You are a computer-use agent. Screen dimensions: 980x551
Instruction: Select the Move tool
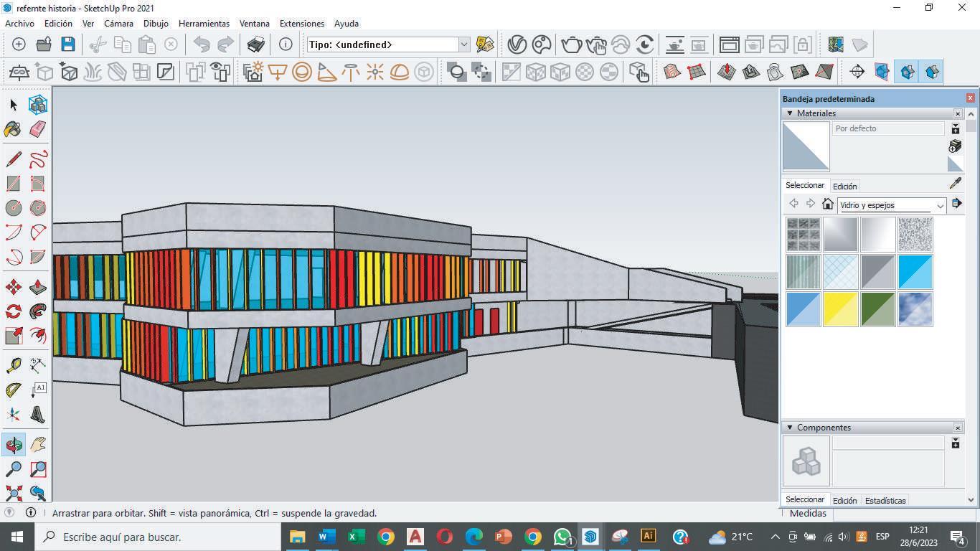[x=13, y=288]
